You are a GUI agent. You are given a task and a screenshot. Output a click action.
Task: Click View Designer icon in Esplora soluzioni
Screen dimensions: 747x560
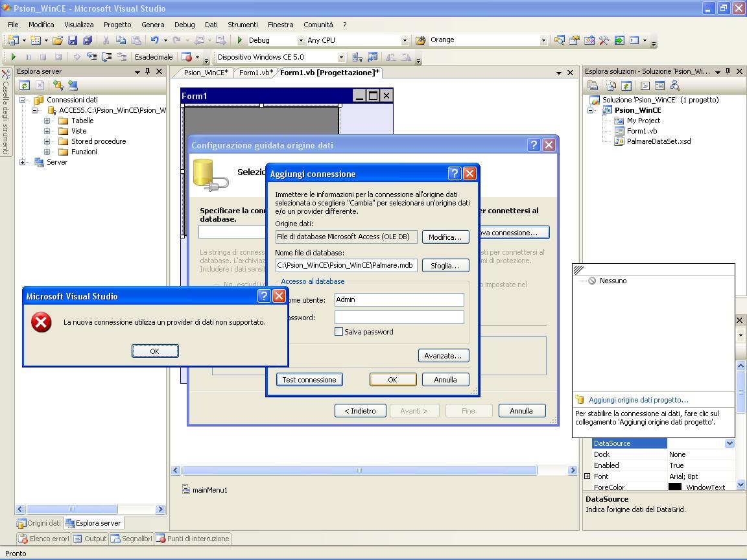[x=660, y=86]
